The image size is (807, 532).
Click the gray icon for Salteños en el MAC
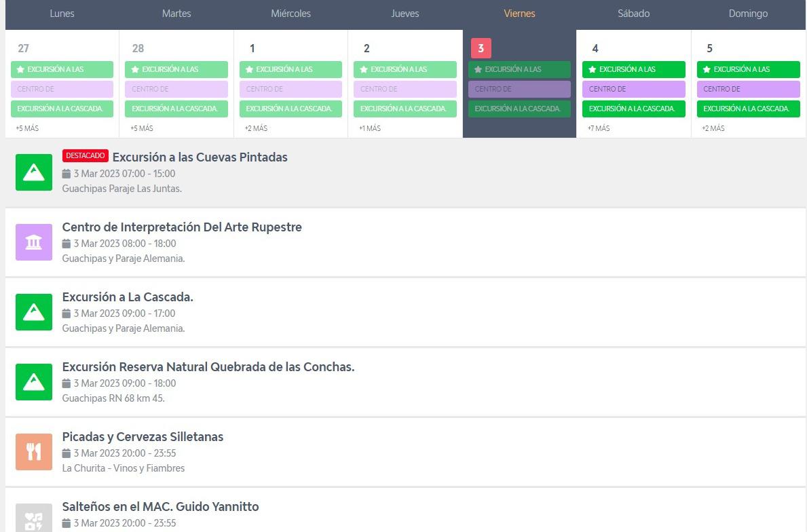34,518
